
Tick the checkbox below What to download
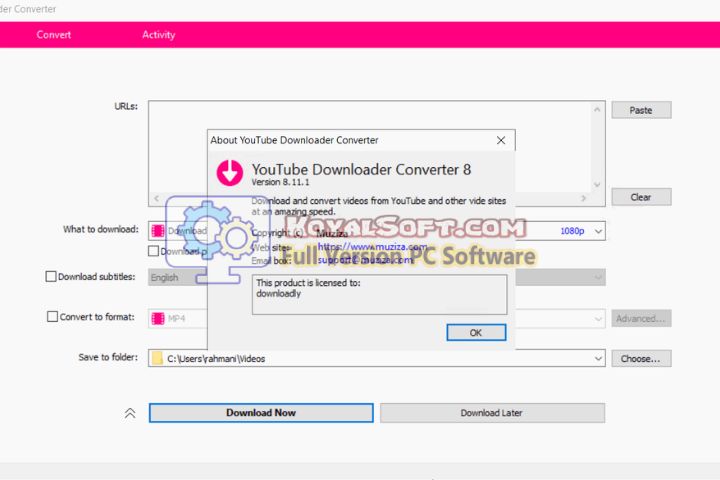coord(153,251)
